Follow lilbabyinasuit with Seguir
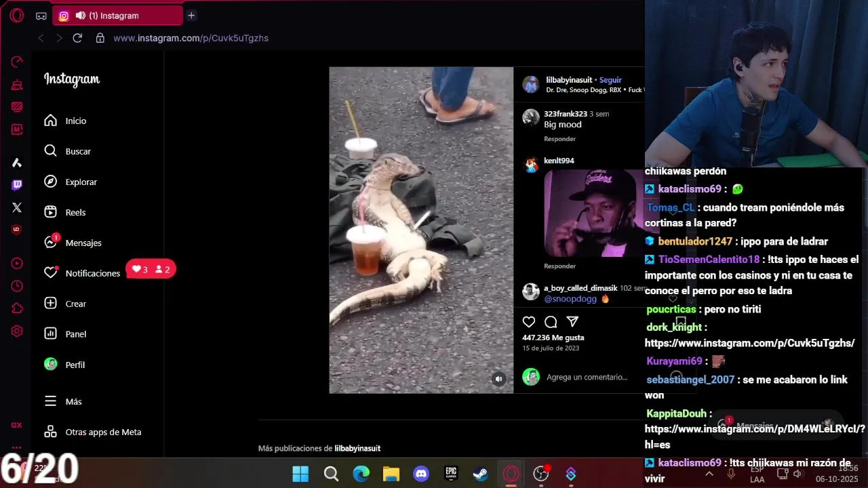This screenshot has height=488, width=868. [x=610, y=80]
